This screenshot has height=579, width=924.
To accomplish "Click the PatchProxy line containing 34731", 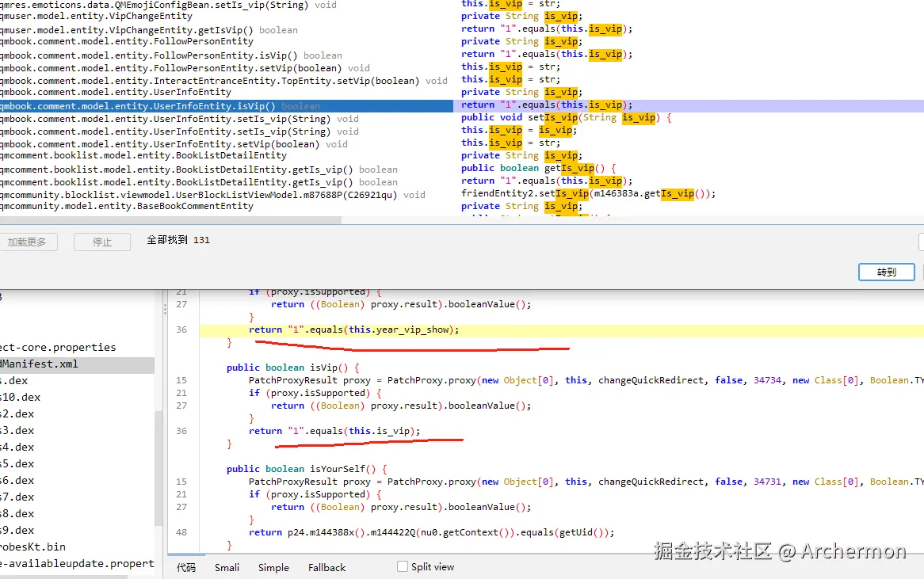I will (x=586, y=482).
